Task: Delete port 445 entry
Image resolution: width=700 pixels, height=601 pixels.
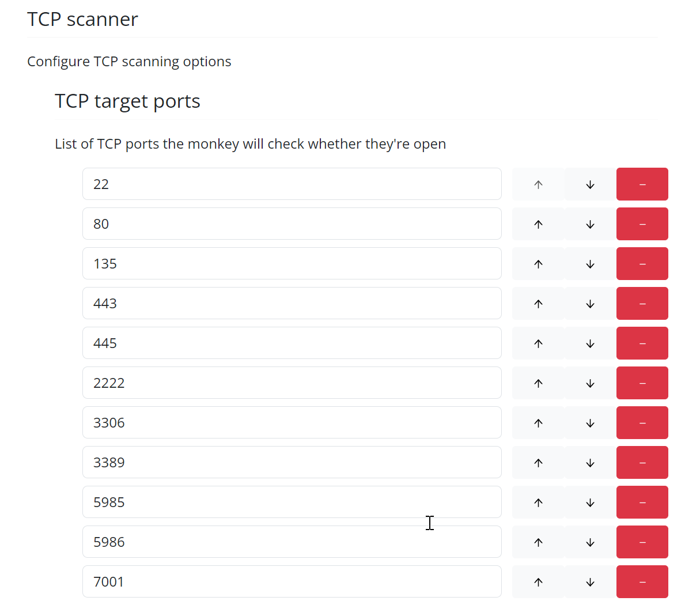Action: (x=642, y=343)
